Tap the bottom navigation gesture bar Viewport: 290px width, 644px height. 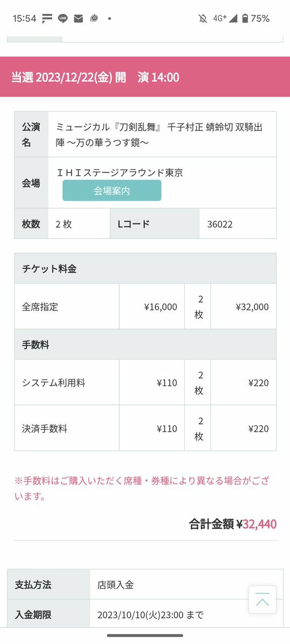[145, 635]
